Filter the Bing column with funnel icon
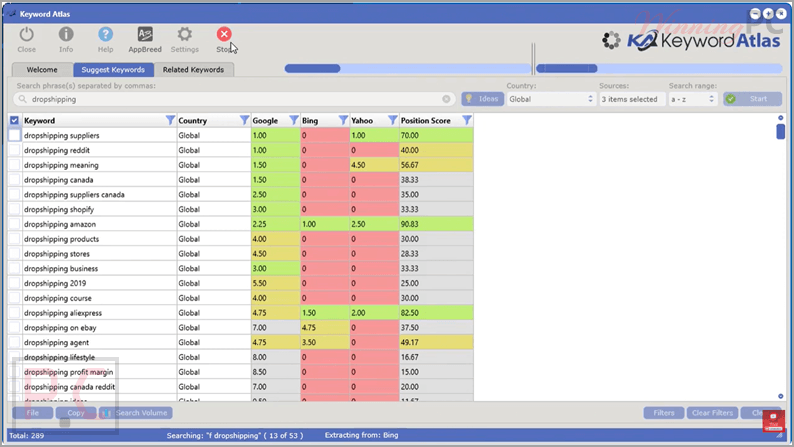This screenshot has width=794, height=447. [x=343, y=120]
